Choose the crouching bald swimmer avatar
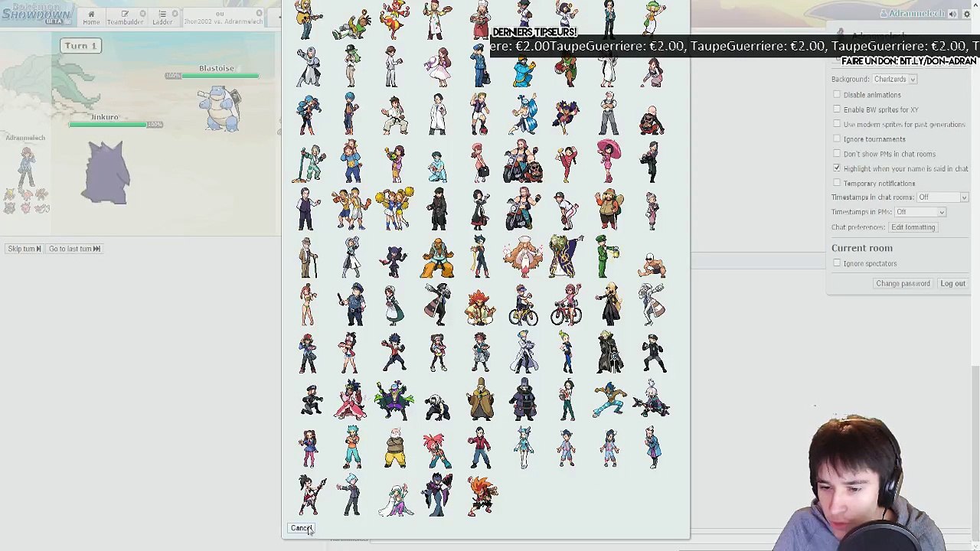 [652, 265]
